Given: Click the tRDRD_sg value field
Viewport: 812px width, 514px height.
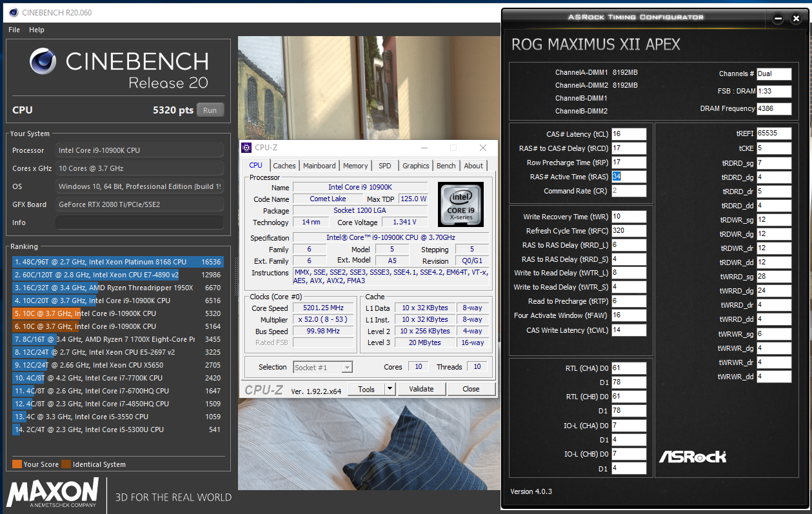Looking at the screenshot, I should click(774, 163).
